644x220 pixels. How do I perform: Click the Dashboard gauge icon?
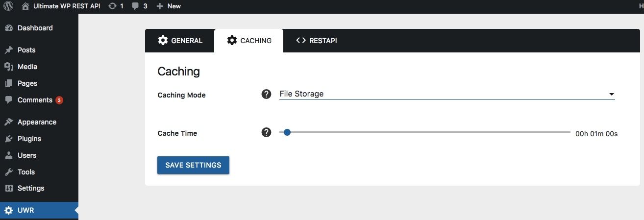click(x=9, y=28)
